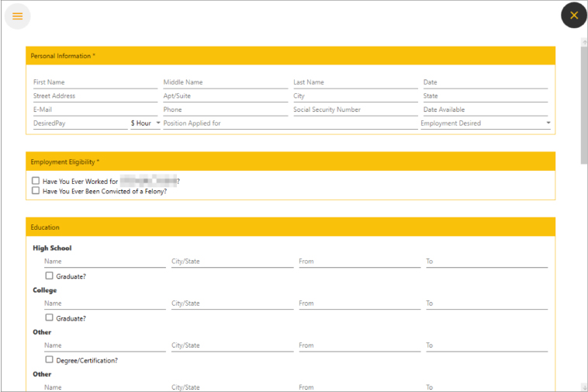This screenshot has height=392, width=588.
Task: Click the First Name field
Action: coord(95,82)
